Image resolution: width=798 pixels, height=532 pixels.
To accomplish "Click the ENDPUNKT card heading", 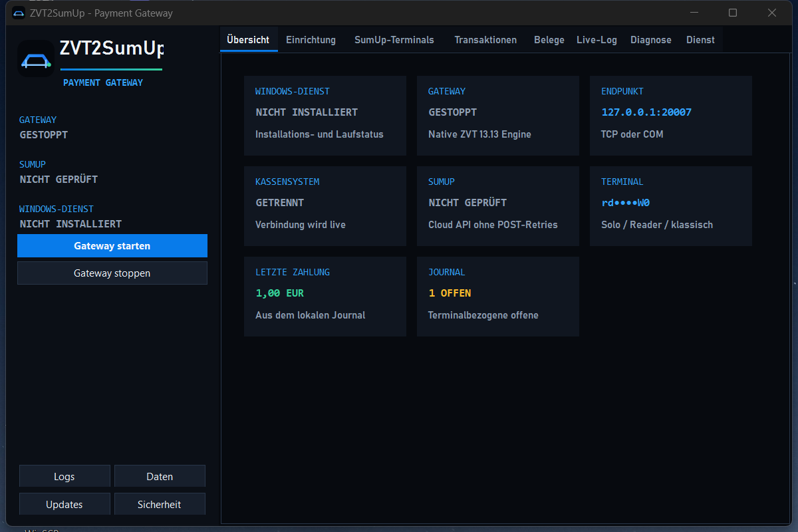I will click(622, 91).
